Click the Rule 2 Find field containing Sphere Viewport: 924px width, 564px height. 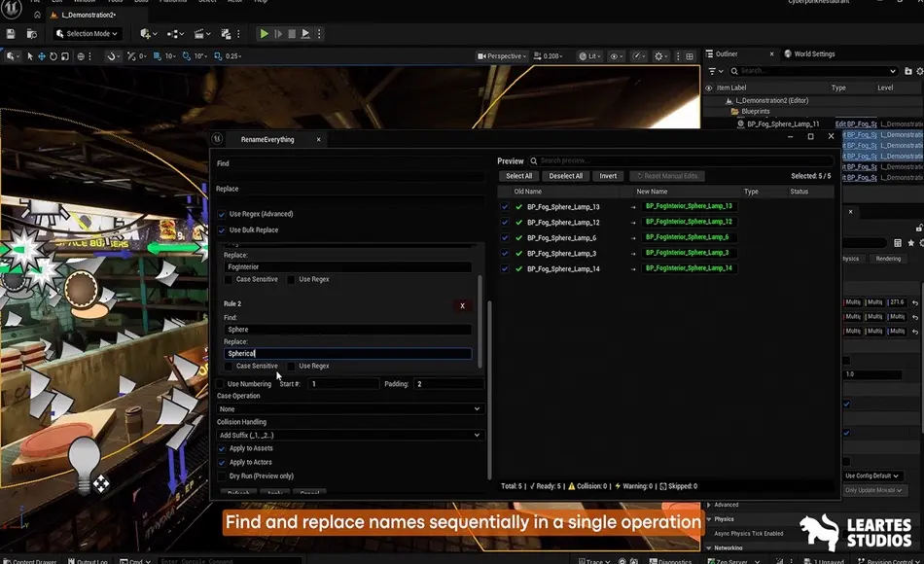click(347, 330)
